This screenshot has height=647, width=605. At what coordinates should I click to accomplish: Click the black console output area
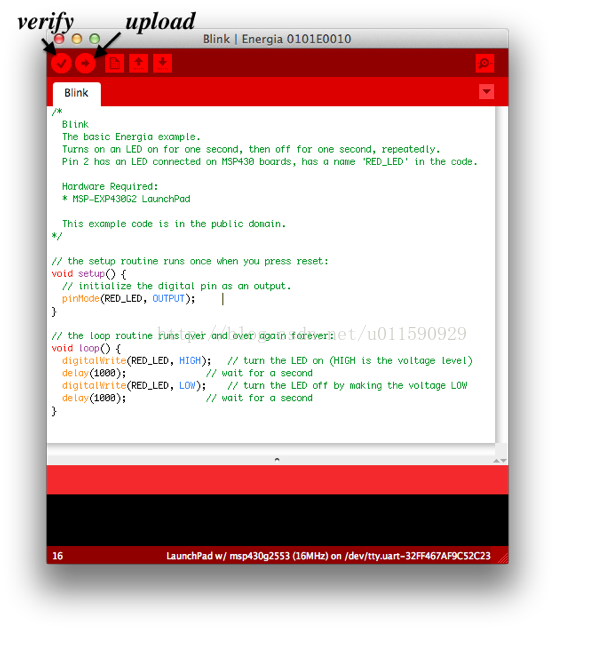pos(277,520)
